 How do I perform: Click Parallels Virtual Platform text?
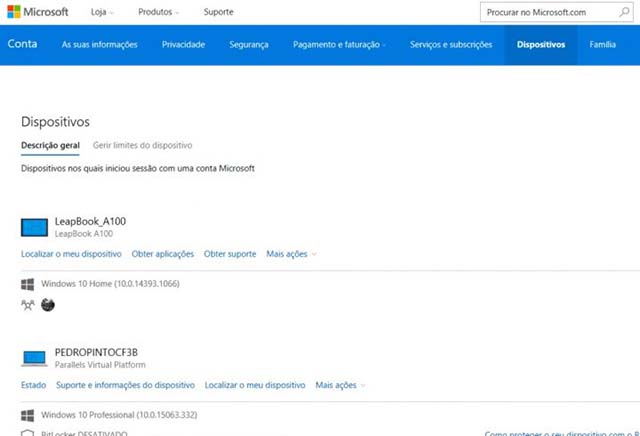pos(100,365)
